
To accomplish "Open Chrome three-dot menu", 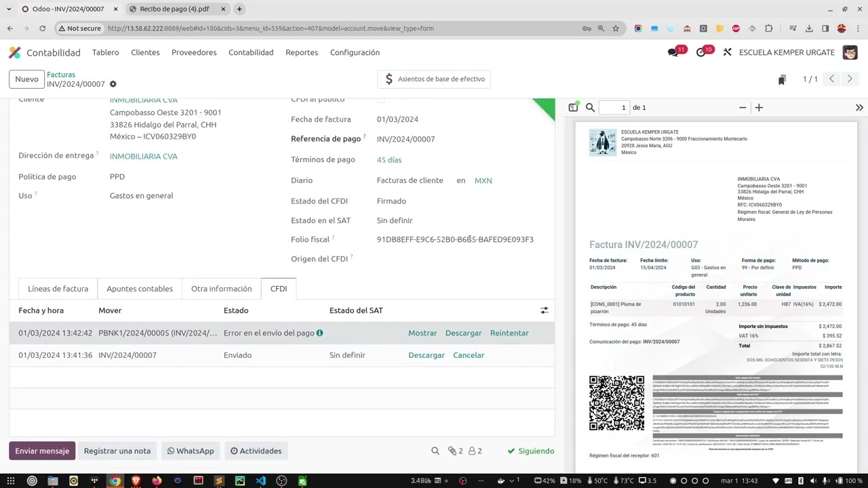I will click(858, 28).
